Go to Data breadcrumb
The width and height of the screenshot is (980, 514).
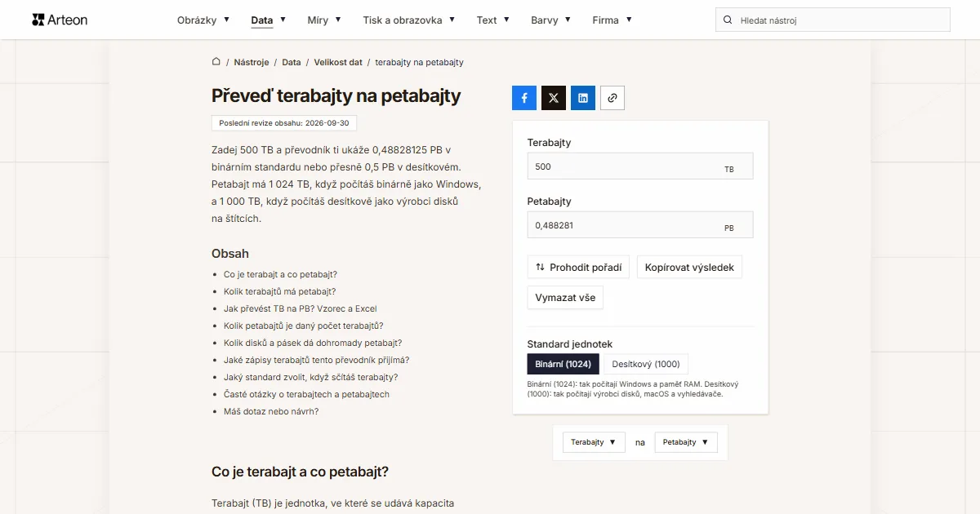click(292, 62)
